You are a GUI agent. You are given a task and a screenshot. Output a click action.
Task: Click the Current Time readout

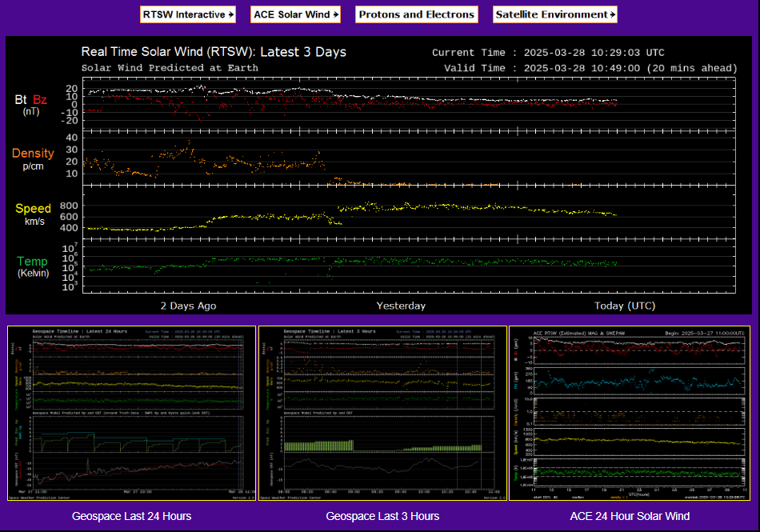[548, 52]
